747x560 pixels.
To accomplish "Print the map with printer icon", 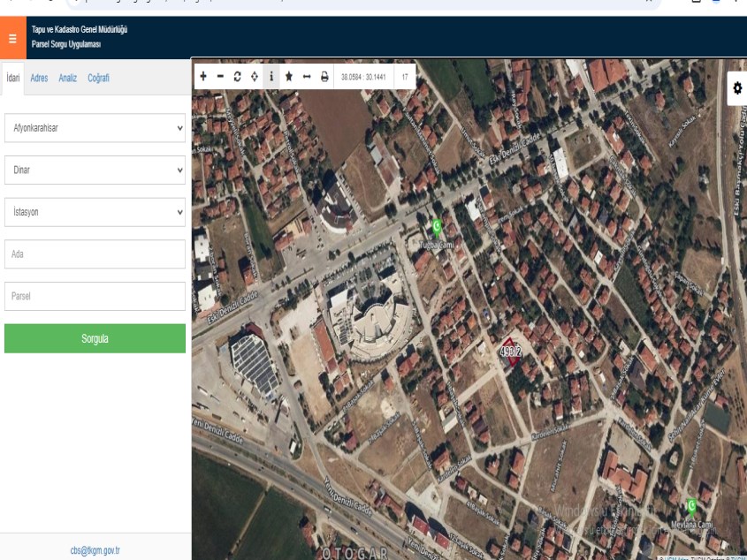I will (x=324, y=77).
